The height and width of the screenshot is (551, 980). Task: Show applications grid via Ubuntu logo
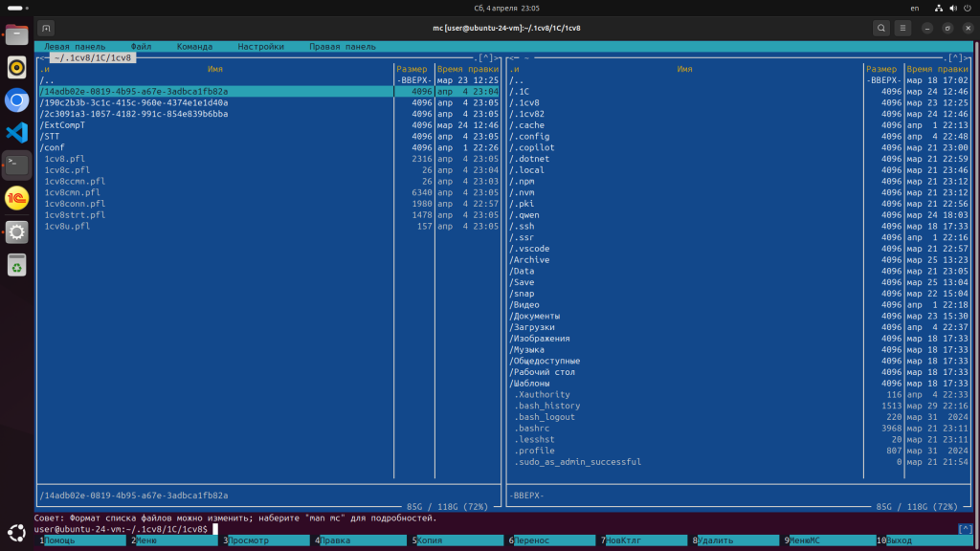tap(16, 532)
